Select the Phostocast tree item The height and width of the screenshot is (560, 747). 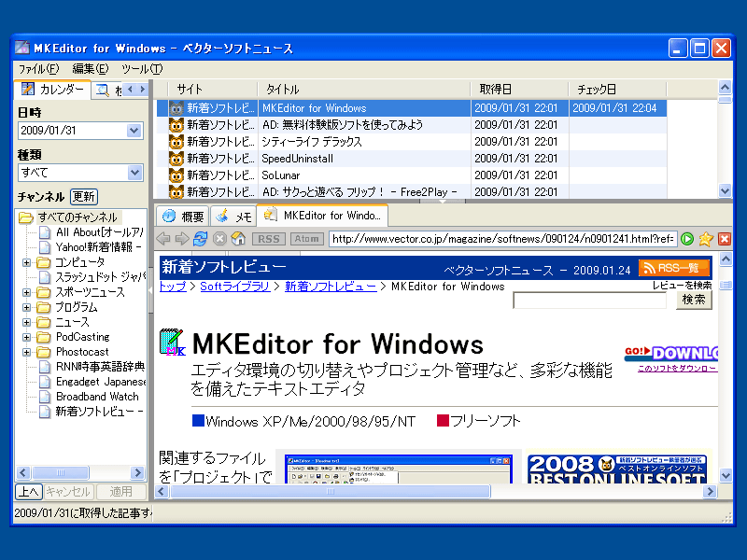tap(82, 352)
